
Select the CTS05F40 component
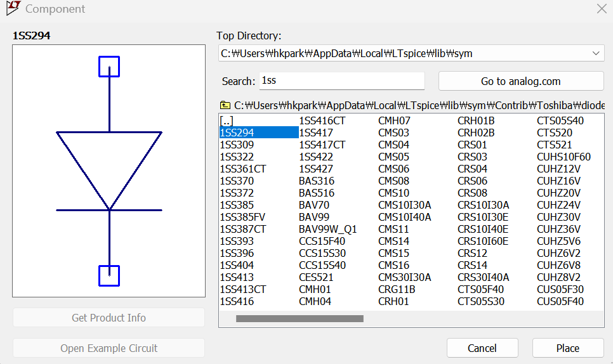click(x=481, y=289)
